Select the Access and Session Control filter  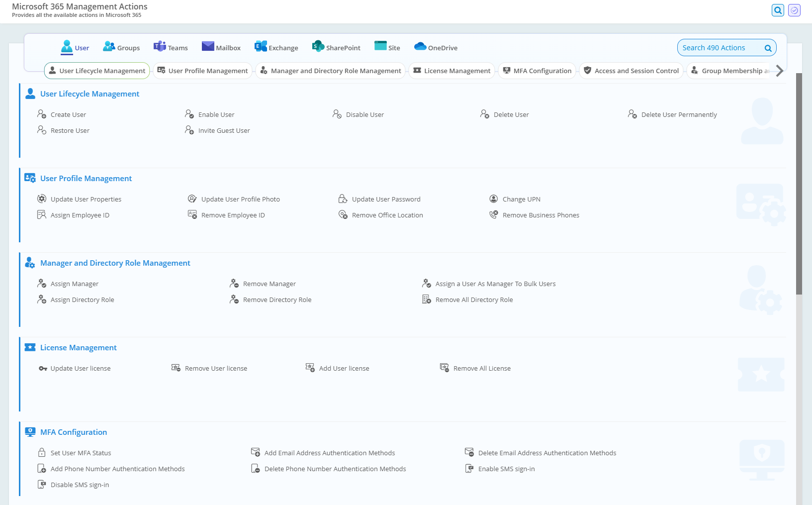coord(631,71)
